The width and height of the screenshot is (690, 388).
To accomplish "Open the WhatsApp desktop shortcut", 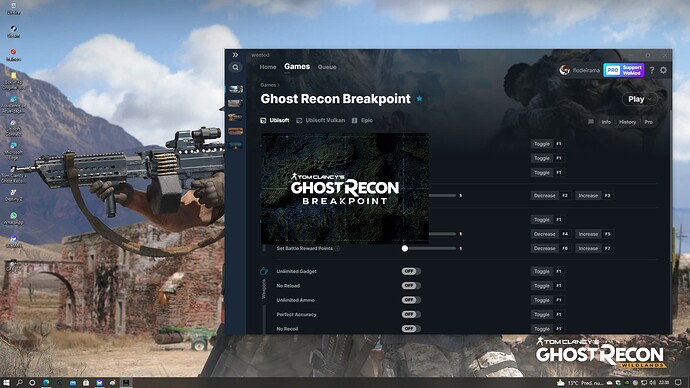I will 14,218.
